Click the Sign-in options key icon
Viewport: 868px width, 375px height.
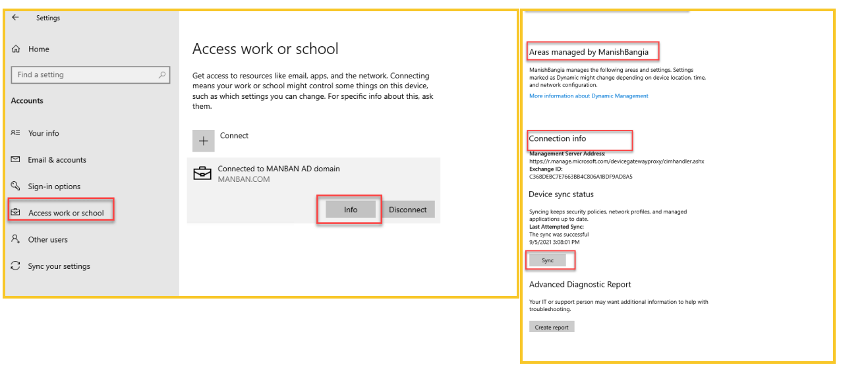click(16, 187)
